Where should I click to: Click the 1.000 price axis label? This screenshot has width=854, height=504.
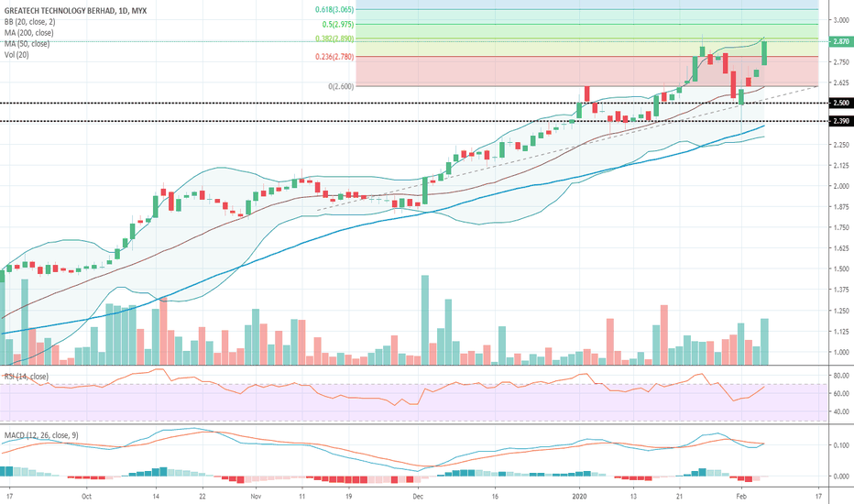point(841,352)
